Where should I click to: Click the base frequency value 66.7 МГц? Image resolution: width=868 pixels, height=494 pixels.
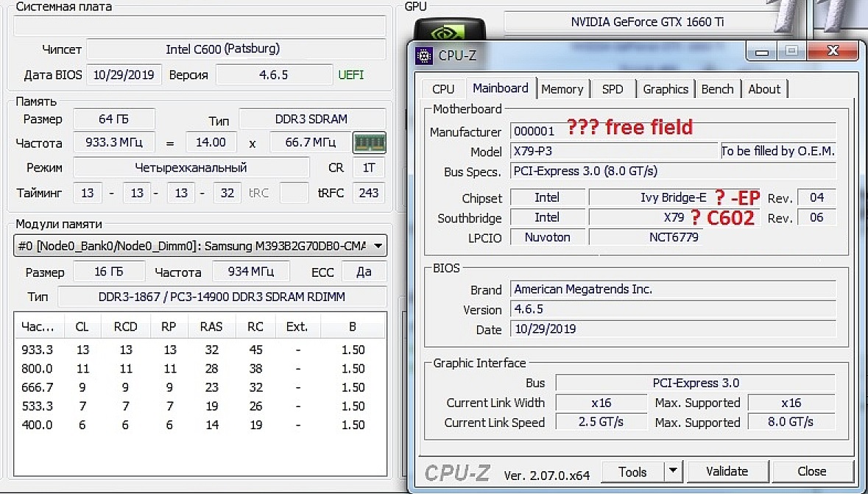point(311,143)
